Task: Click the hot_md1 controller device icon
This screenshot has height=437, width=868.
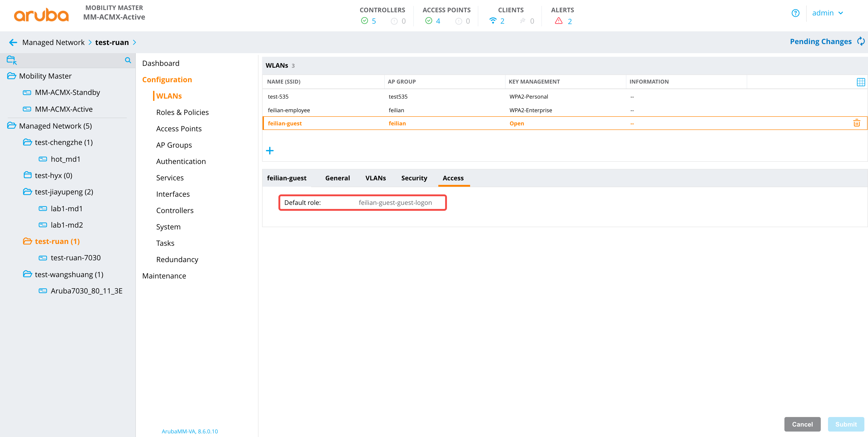Action: pyautogui.click(x=43, y=159)
